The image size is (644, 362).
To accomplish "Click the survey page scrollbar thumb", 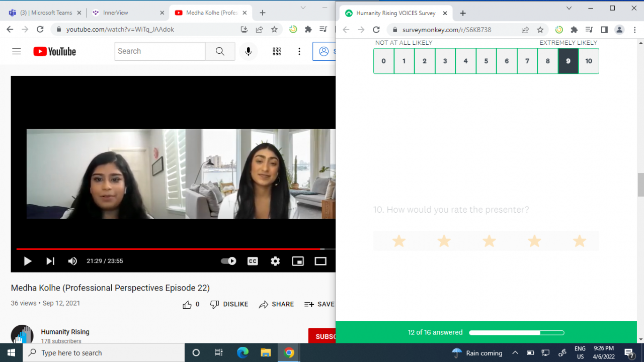I will click(x=640, y=185).
